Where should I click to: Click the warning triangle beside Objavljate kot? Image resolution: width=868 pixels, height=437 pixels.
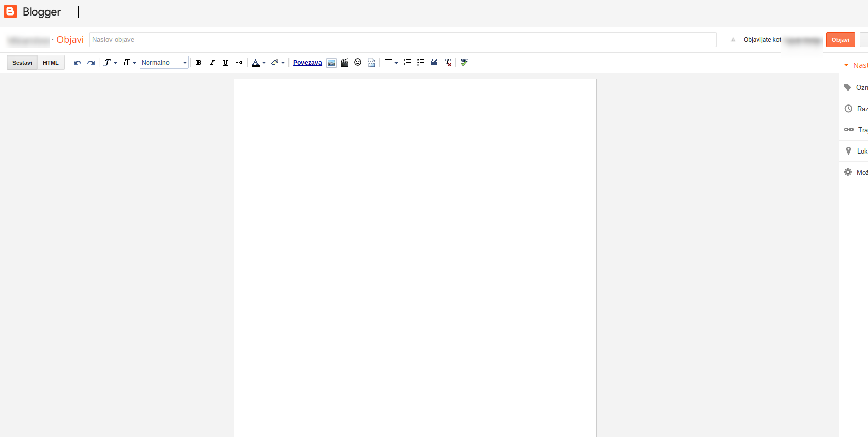[x=733, y=40]
